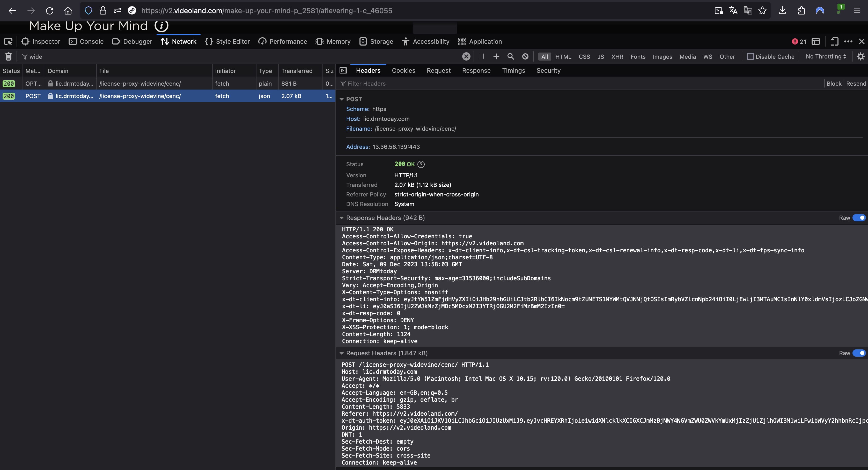Toggle responsive design mode icon
868x470 pixels.
click(x=834, y=41)
